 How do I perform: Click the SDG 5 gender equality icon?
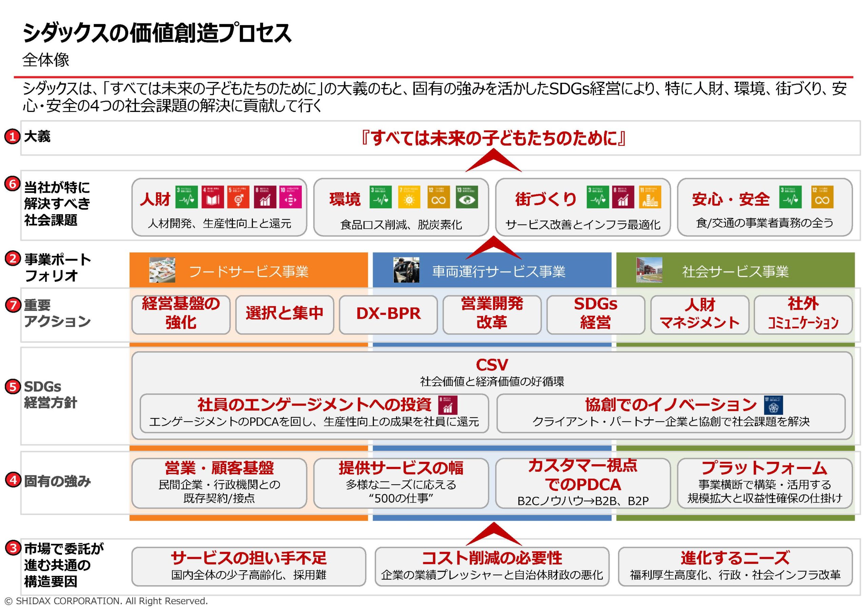pyautogui.click(x=238, y=197)
